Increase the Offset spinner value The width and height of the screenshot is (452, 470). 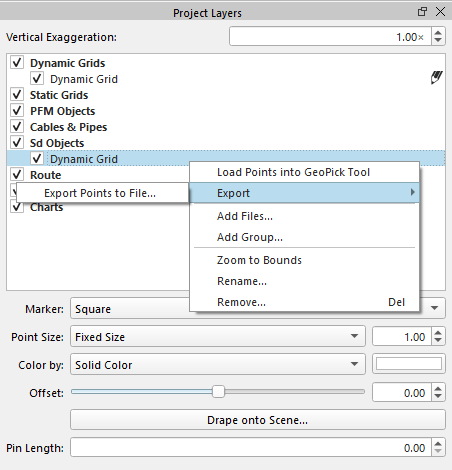pos(438,388)
